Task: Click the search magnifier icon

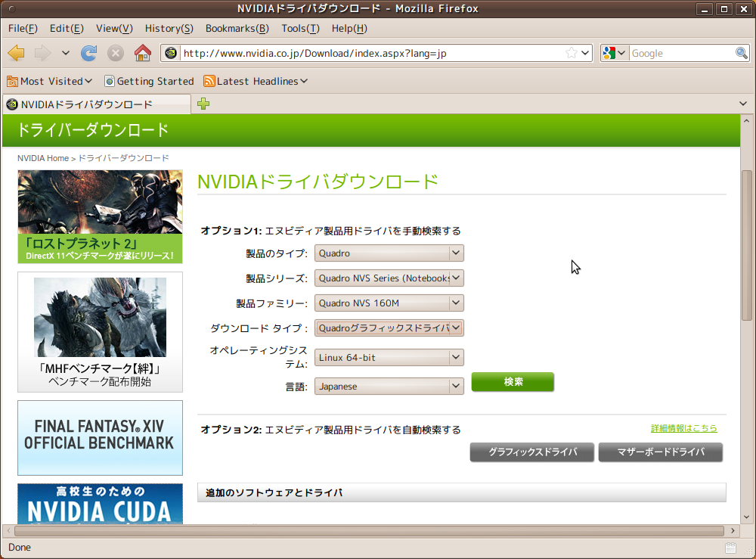Action: 741,53
